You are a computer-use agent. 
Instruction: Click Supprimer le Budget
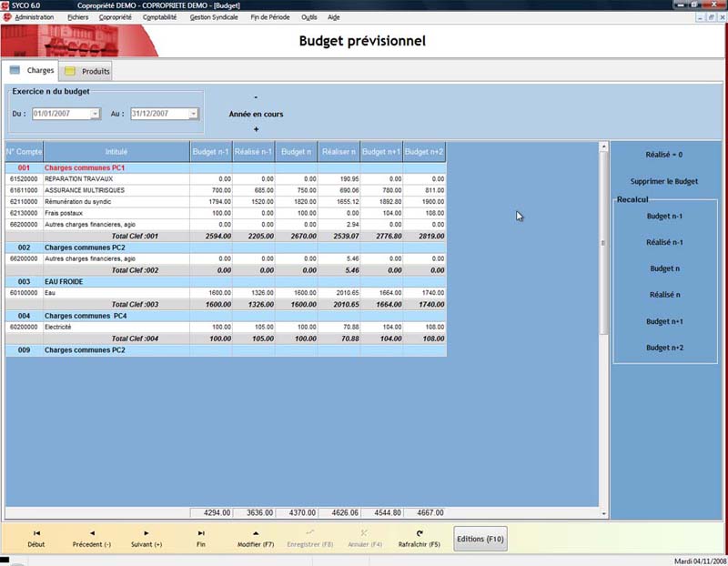click(x=663, y=181)
